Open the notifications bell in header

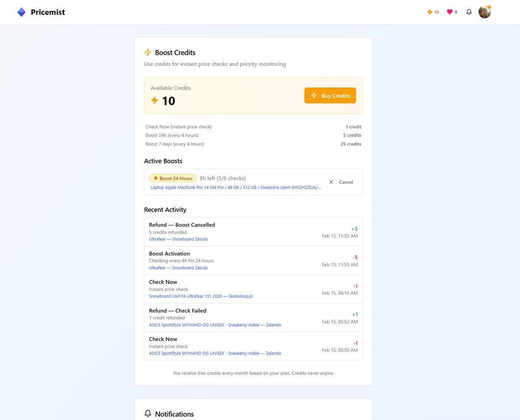469,12
